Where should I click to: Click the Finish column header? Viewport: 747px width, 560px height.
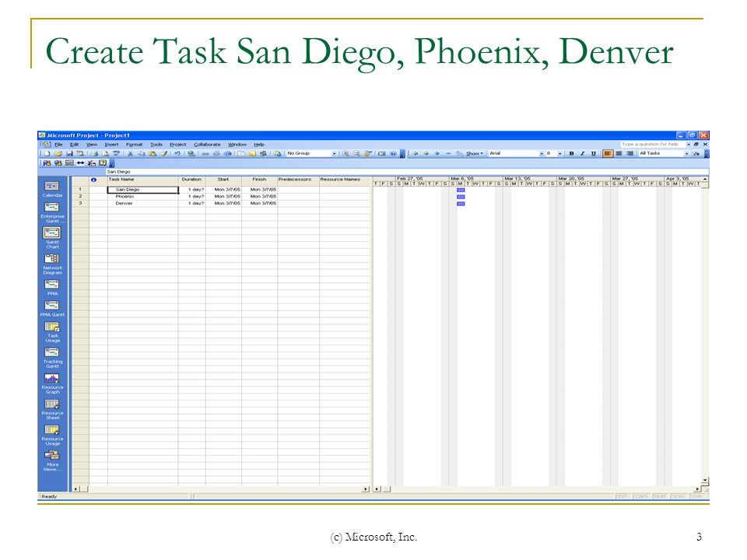[260, 180]
